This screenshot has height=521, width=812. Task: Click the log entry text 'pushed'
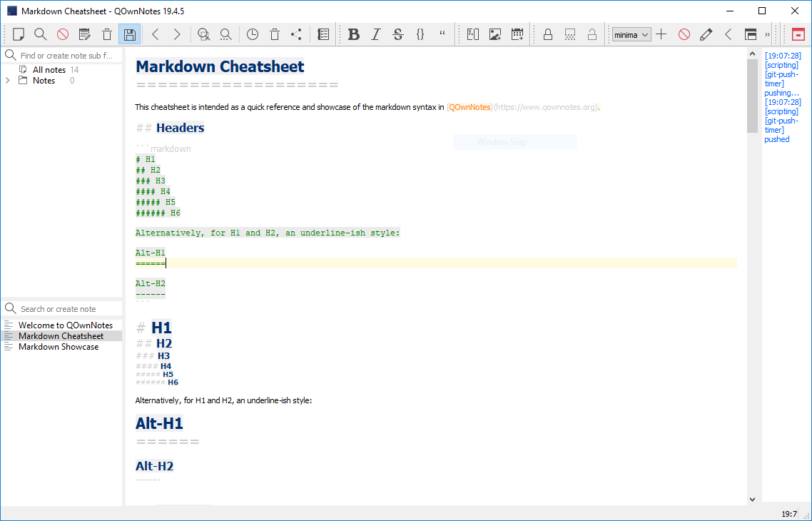[x=777, y=139]
